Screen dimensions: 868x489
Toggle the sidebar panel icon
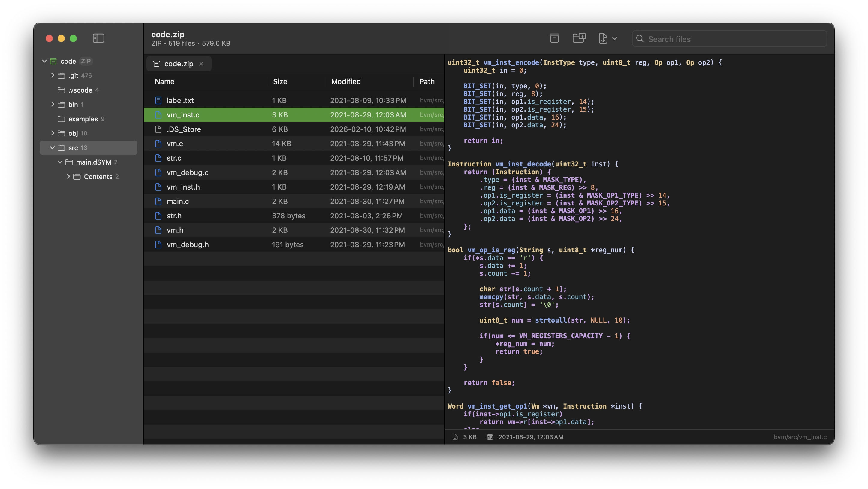point(98,38)
